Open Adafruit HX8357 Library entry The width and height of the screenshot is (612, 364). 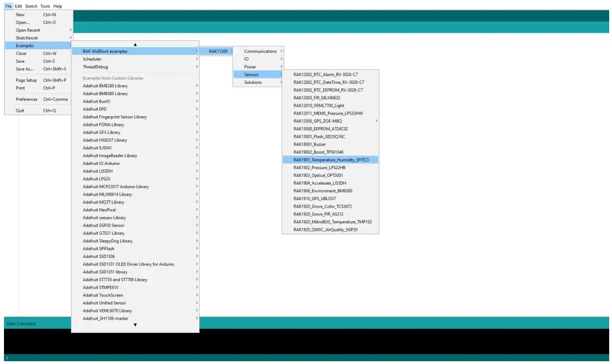pos(135,140)
